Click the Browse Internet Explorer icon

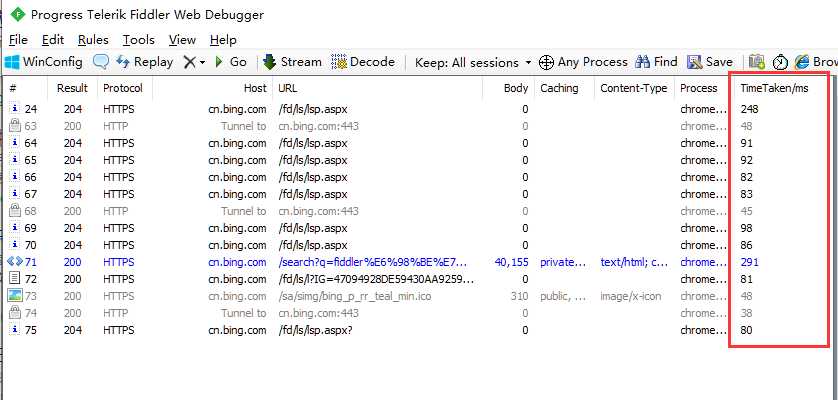[x=802, y=62]
